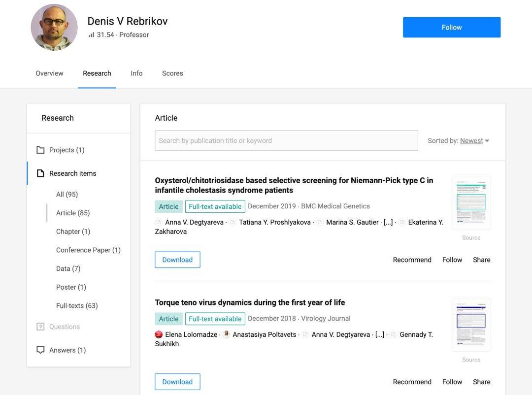Recommend the Torque teno virus article
532x395 pixels.
click(x=412, y=382)
